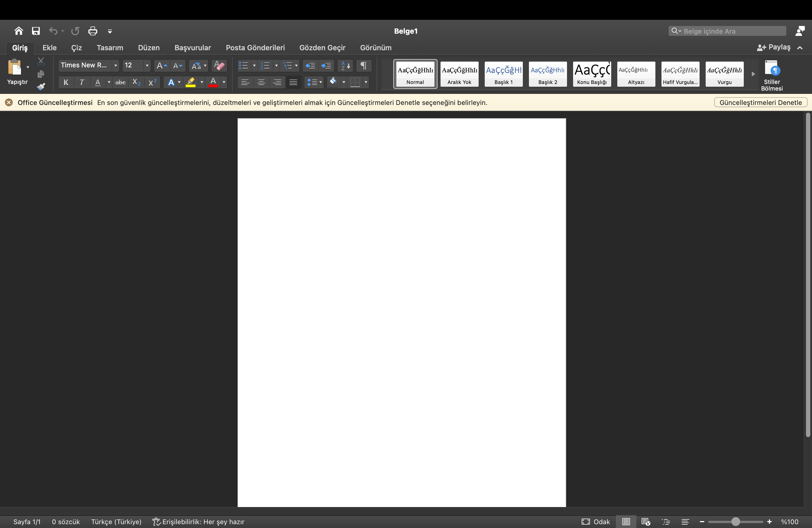This screenshot has height=528, width=812.
Task: Click the share/comments person icon at top right
Action: coord(800,31)
